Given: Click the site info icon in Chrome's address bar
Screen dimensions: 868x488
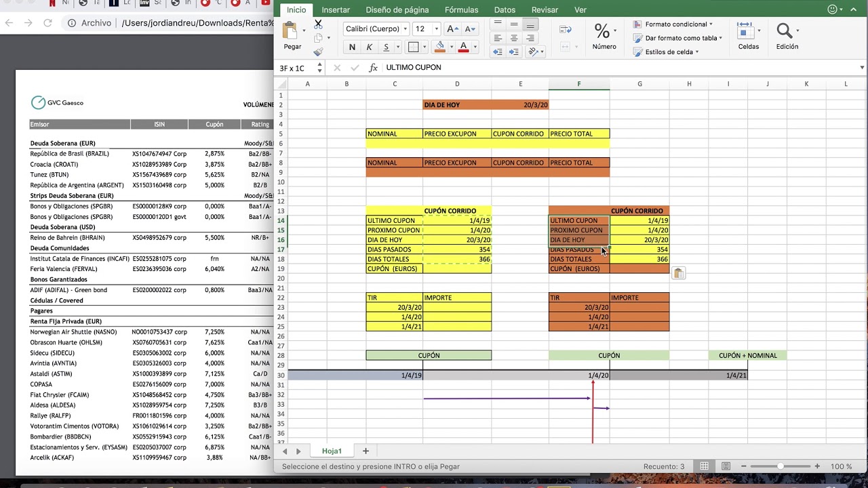Looking at the screenshot, I should click(x=72, y=23).
